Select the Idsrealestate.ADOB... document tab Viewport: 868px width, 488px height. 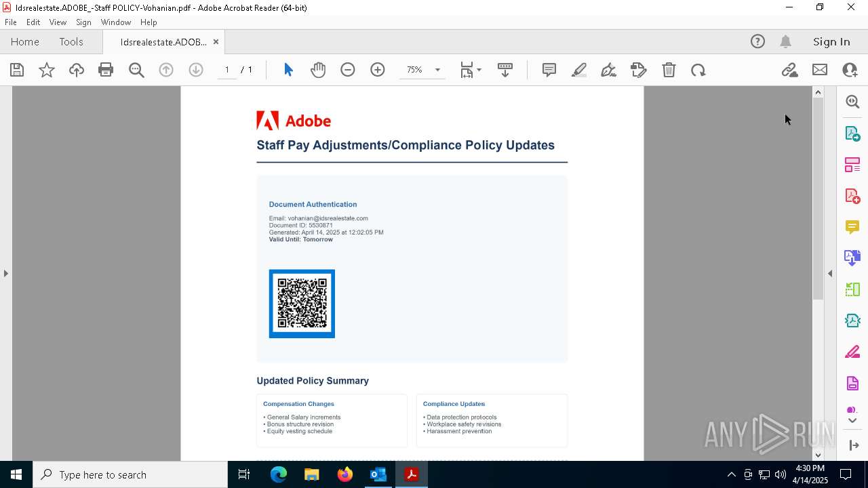pyautogui.click(x=163, y=42)
